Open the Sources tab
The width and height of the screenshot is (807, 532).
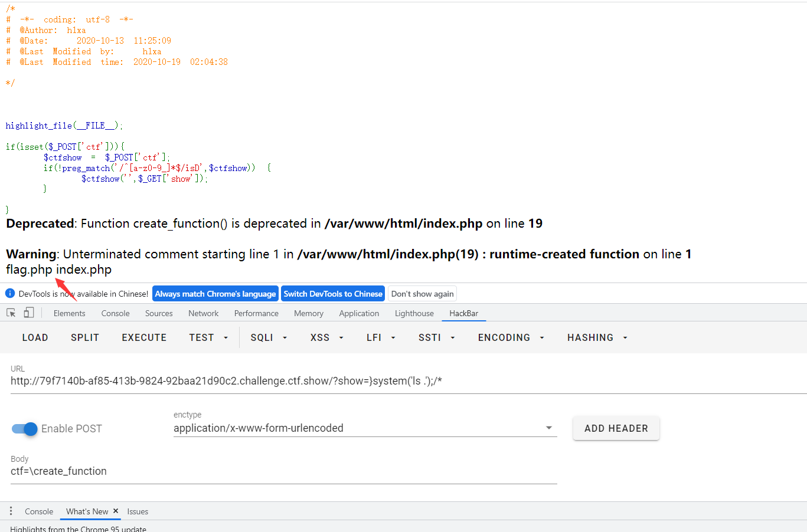pyautogui.click(x=159, y=313)
